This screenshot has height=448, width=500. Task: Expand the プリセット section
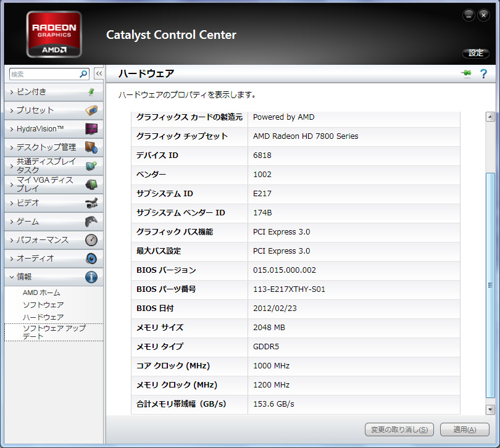pos(54,110)
